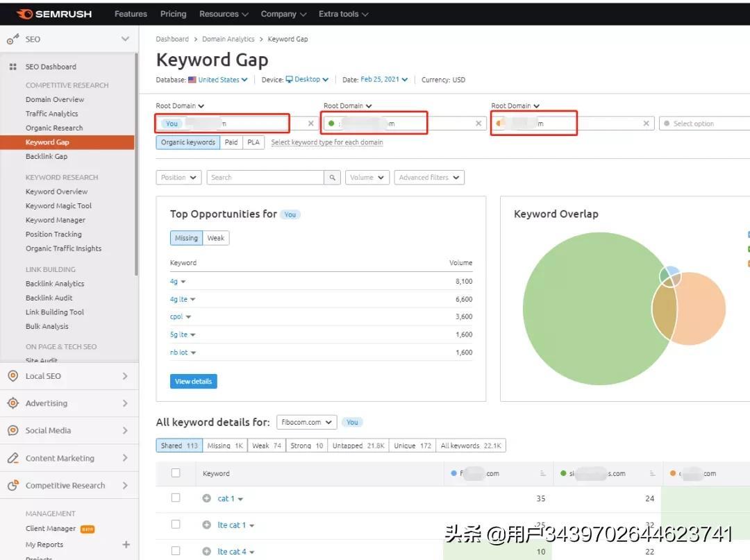Open the Feb 25, 2021 date dropdown

384,80
